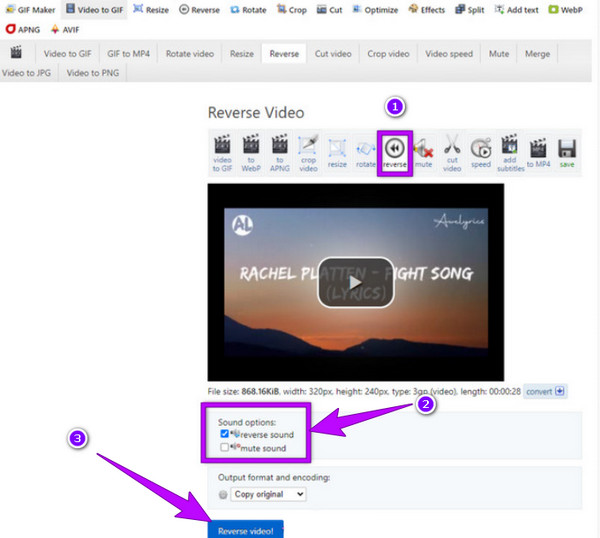
Task: Open the Effects tool
Action: pyautogui.click(x=427, y=10)
